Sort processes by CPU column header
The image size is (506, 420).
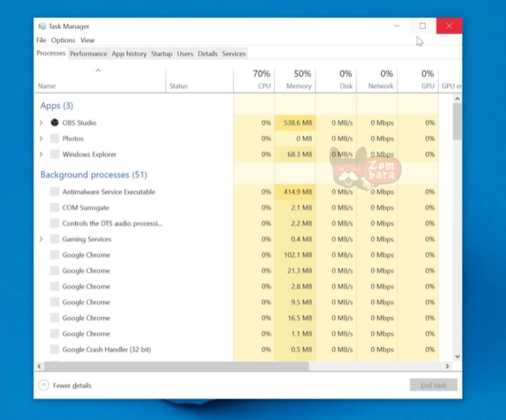(254, 80)
